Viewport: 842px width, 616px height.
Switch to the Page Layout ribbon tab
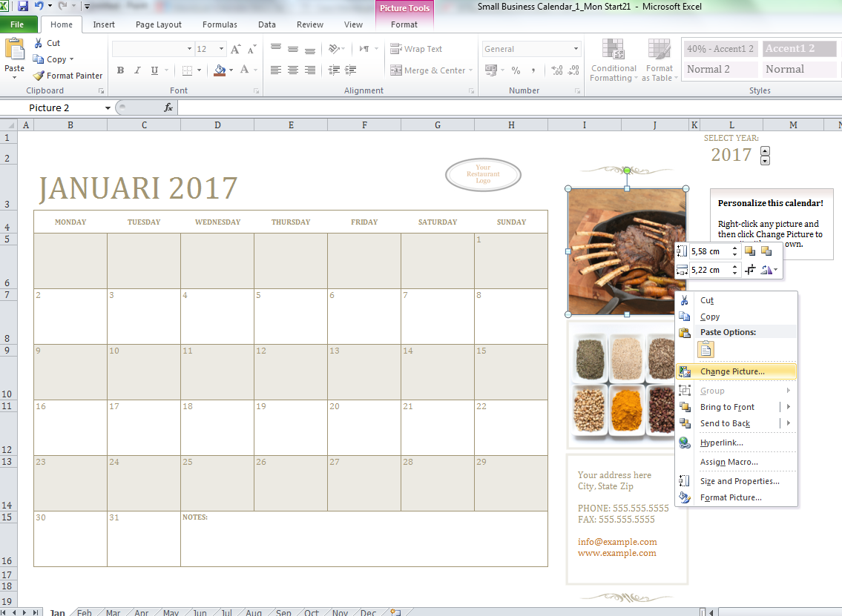(x=158, y=24)
